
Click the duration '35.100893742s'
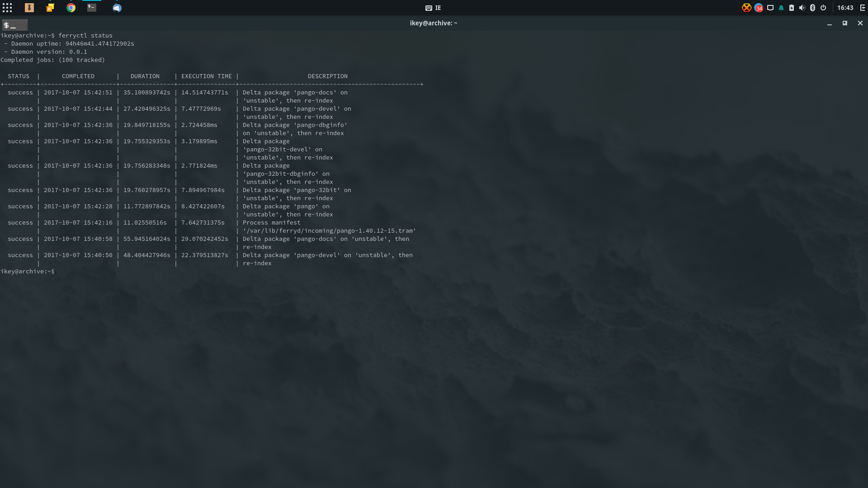pyautogui.click(x=147, y=92)
